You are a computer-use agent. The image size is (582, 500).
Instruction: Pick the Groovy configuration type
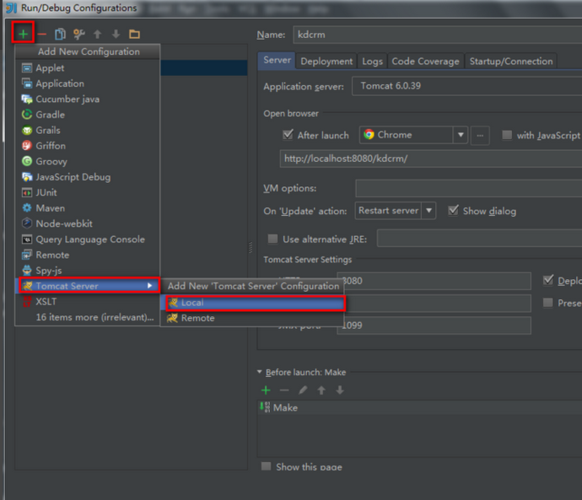(88, 161)
